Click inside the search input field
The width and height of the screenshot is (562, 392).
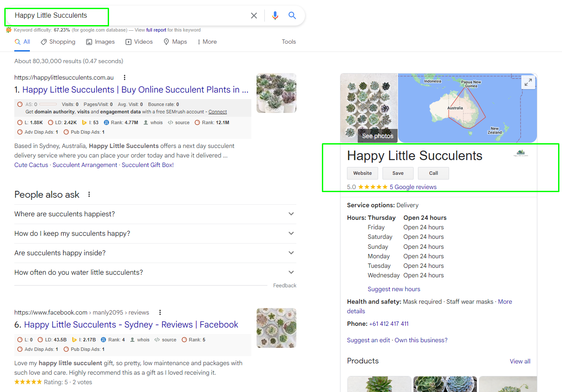130,16
